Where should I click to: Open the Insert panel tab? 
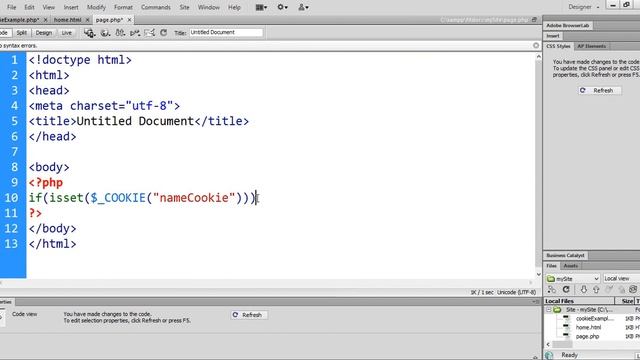click(x=553, y=36)
